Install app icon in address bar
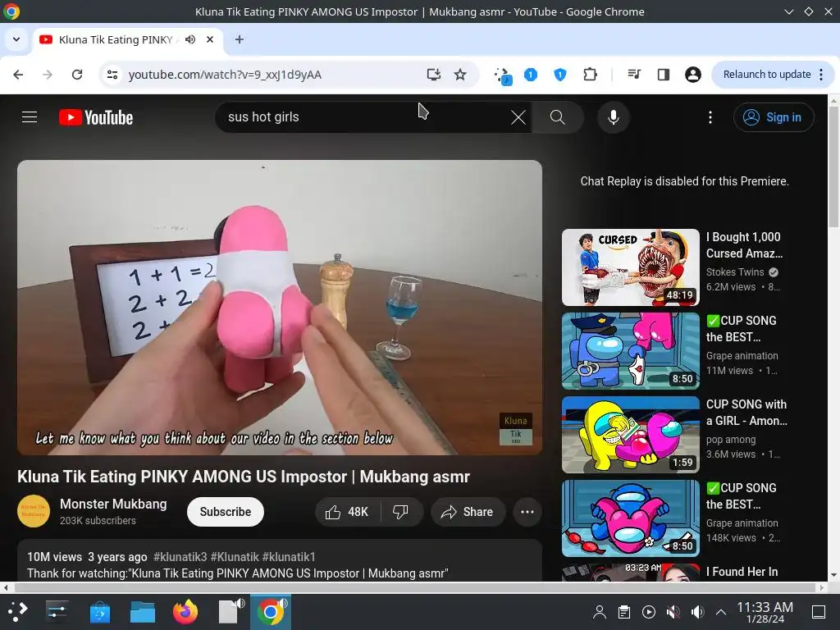840x630 pixels. point(433,75)
